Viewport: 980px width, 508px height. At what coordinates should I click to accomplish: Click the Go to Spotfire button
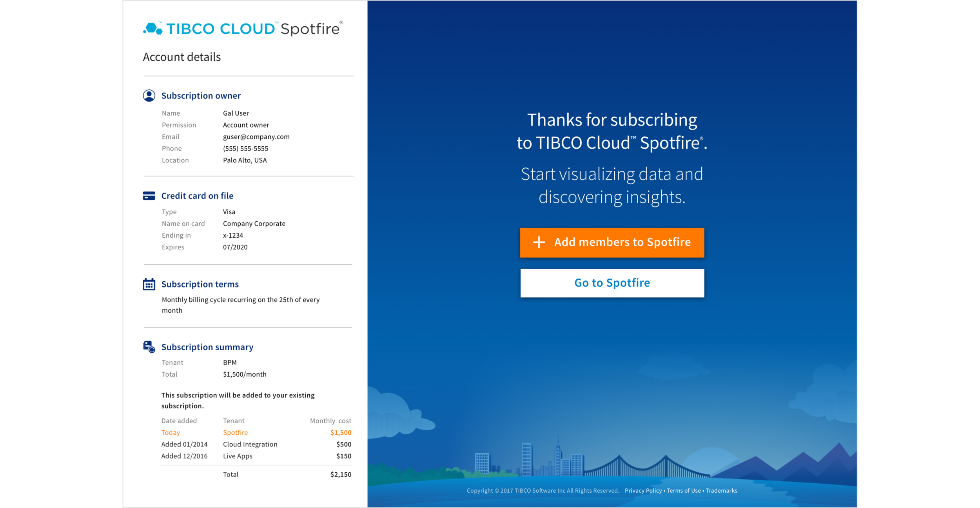point(612,283)
